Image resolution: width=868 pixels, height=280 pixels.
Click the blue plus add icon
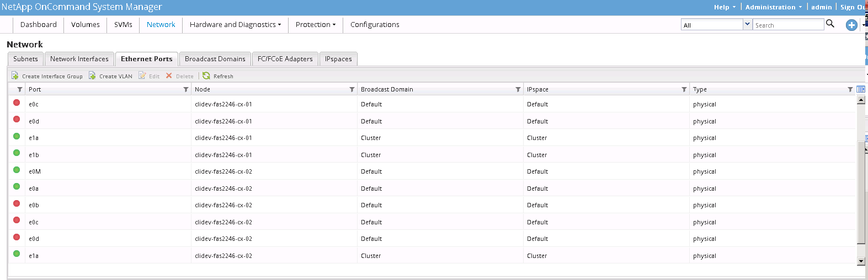click(851, 25)
